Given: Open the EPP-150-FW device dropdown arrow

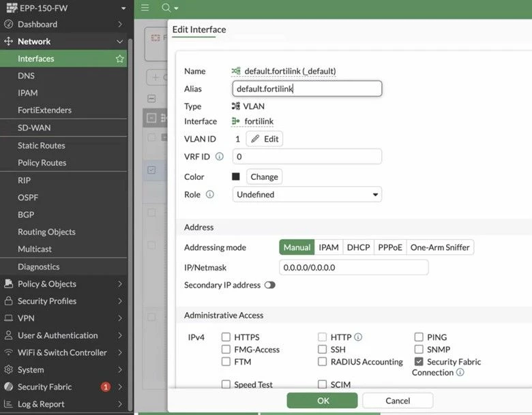Looking at the screenshot, I should pos(123,8).
